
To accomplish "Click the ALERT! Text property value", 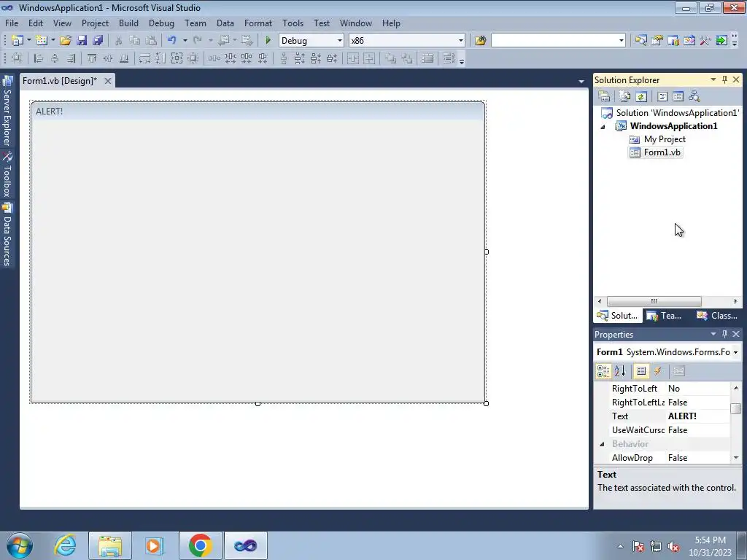I will [x=698, y=416].
